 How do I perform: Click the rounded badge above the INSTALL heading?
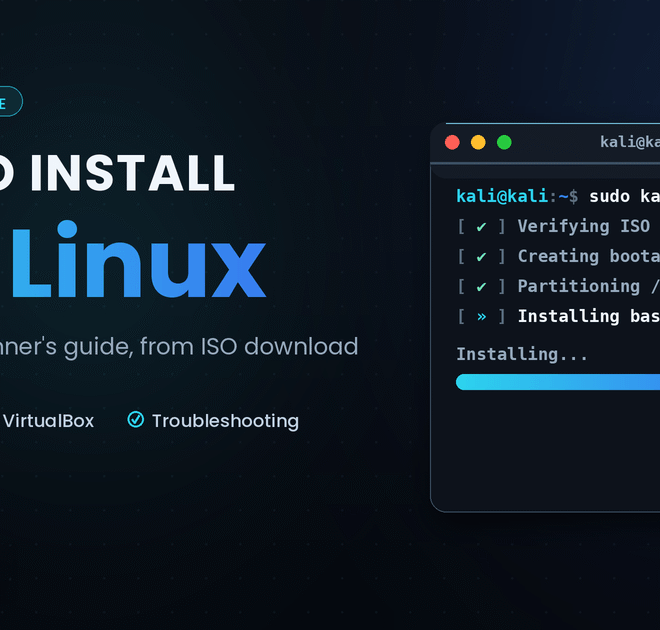click(x=11, y=101)
